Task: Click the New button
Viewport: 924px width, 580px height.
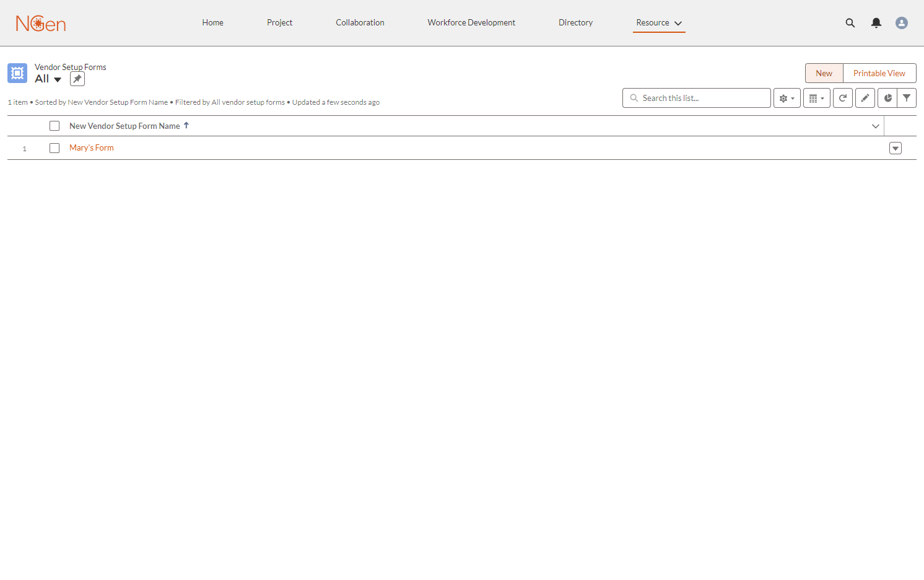Action: [824, 73]
